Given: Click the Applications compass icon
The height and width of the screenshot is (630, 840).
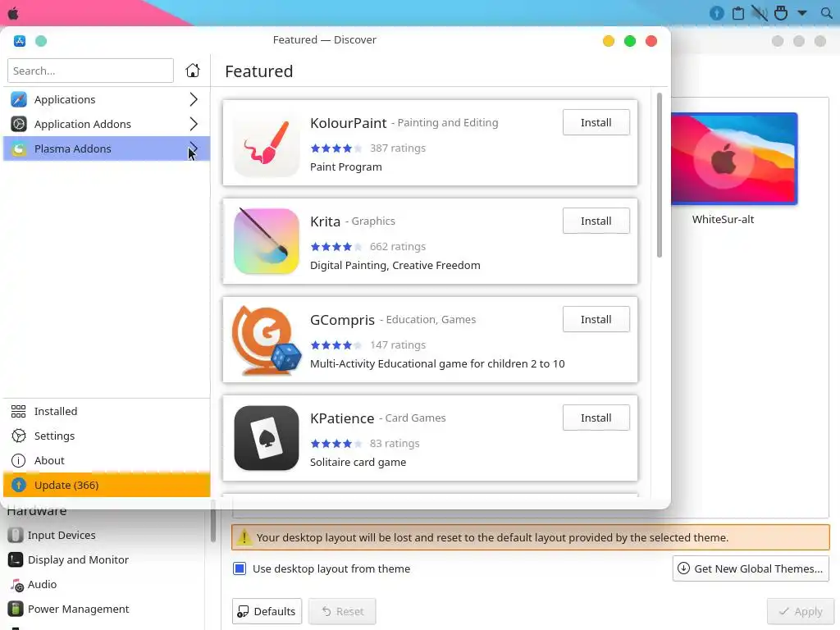Looking at the screenshot, I should click(x=19, y=99).
